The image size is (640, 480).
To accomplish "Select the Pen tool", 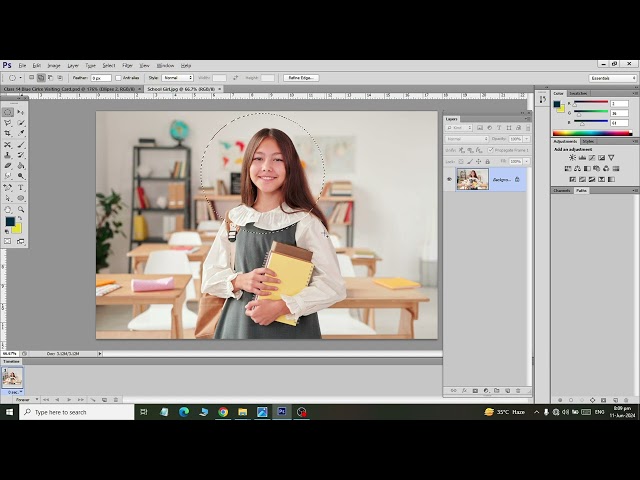I will click(8, 187).
